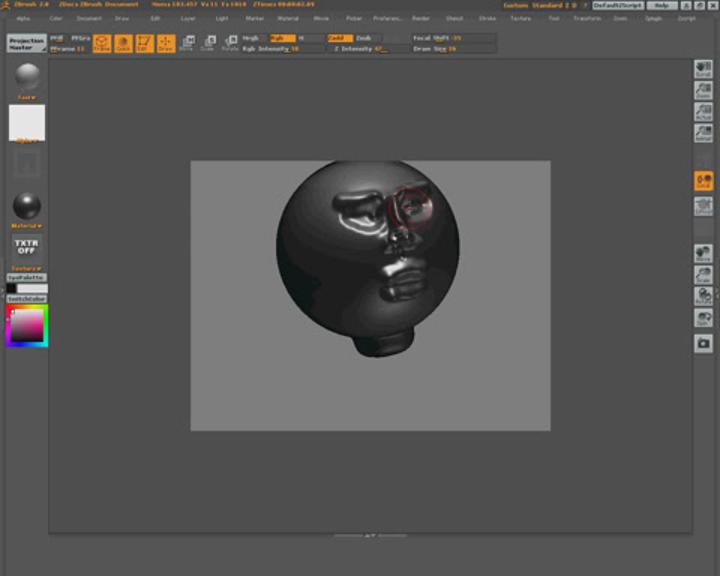Select the Rotate tool on top shelf
Screen dimensions: 720x576
[230, 43]
